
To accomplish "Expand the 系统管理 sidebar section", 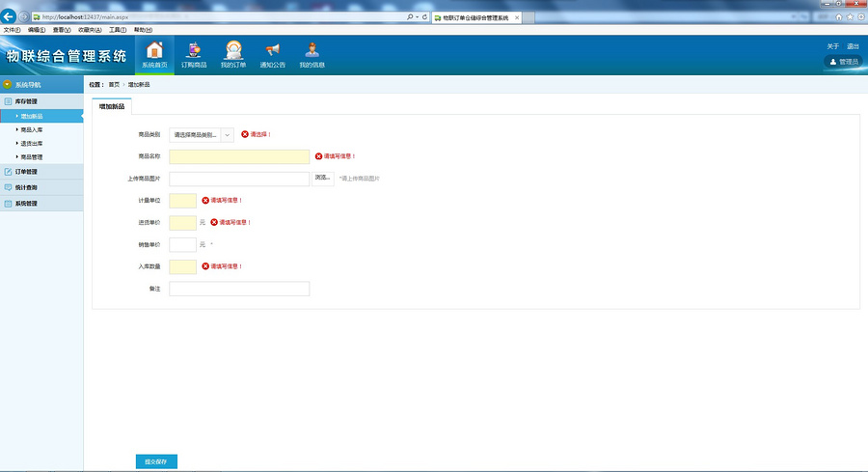I will [27, 204].
